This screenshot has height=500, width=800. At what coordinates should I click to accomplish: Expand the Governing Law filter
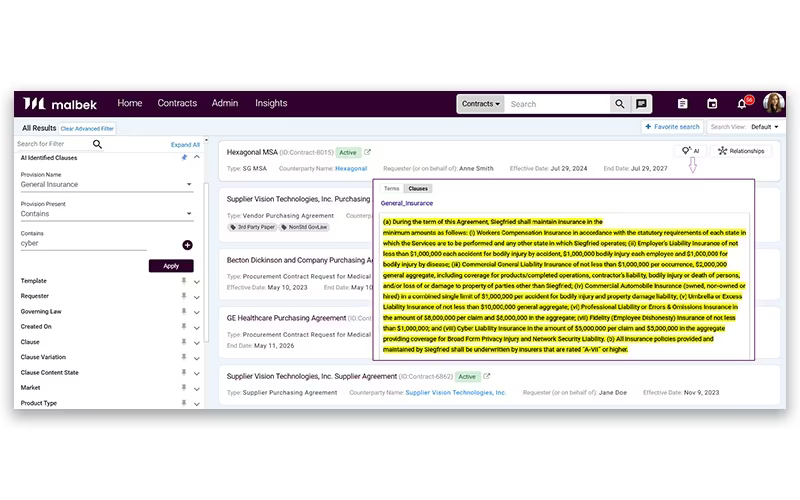(196, 312)
